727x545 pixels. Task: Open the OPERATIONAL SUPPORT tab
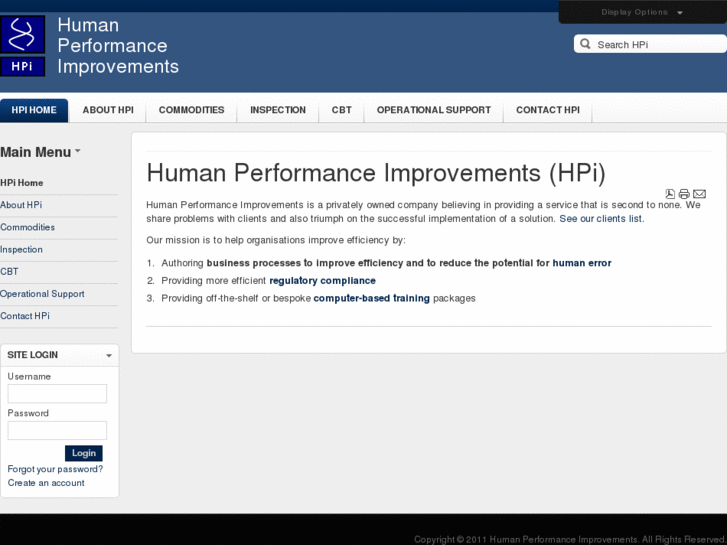point(434,110)
